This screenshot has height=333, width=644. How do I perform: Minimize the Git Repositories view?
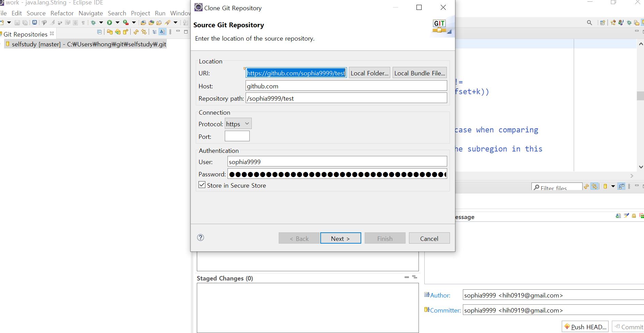[x=178, y=31]
